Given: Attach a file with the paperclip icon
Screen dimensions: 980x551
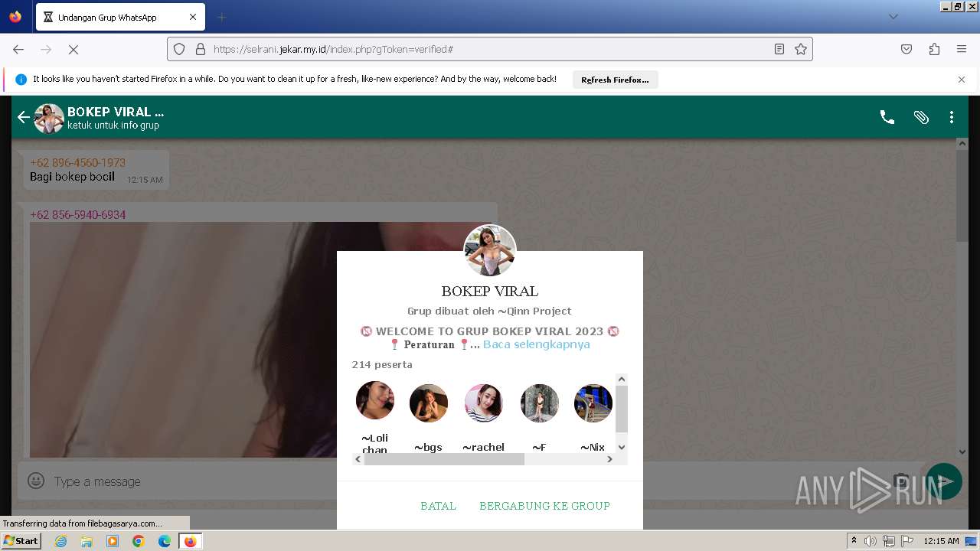Looking at the screenshot, I should pyautogui.click(x=921, y=117).
